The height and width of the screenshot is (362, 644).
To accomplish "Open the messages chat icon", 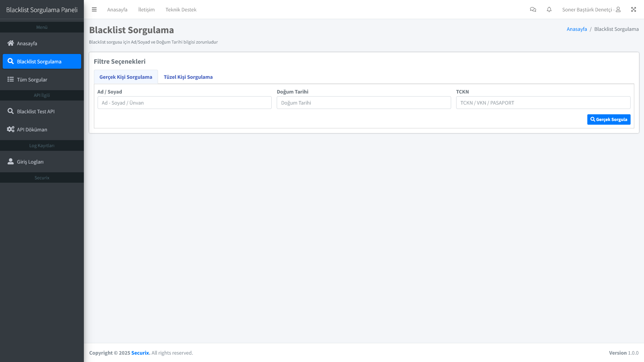I will click(x=533, y=9).
